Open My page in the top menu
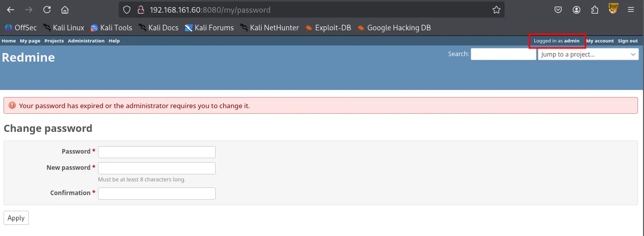Viewport: 644px width, 236px height. 30,41
